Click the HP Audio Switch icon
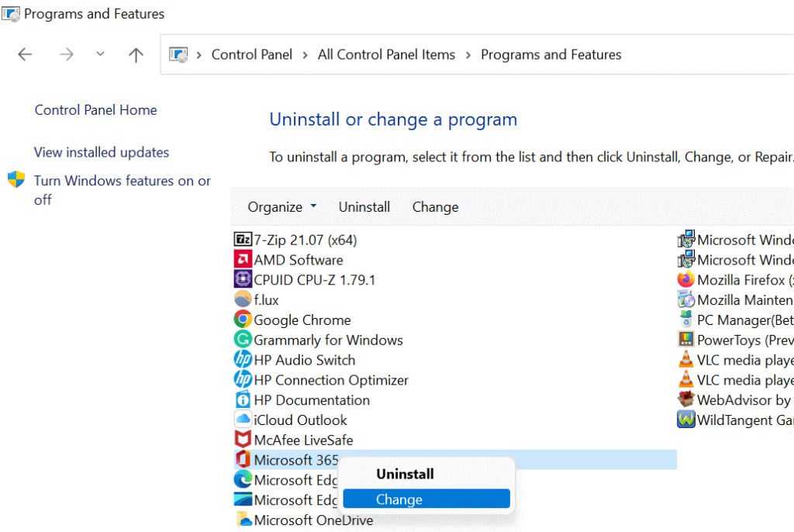Image resolution: width=794 pixels, height=532 pixels. (243, 359)
